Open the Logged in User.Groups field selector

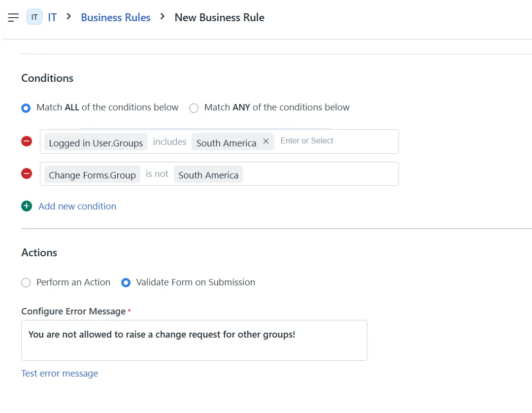pos(96,143)
